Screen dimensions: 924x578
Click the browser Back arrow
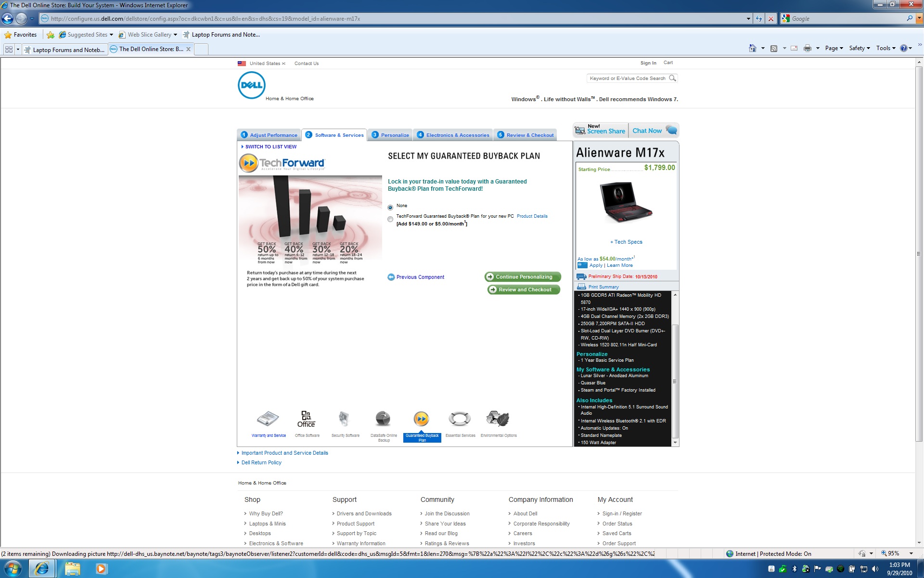(x=8, y=19)
